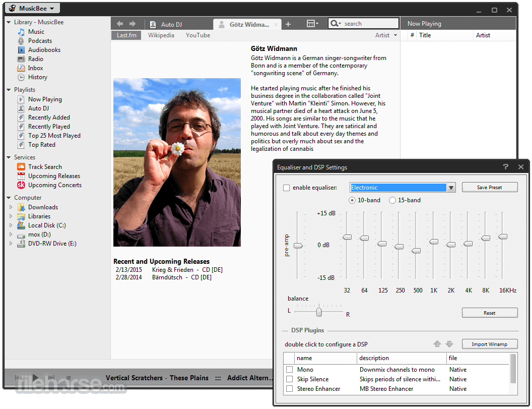532x409 pixels.
Task: Skip to previous track button
Action: pyautogui.click(x=19, y=378)
